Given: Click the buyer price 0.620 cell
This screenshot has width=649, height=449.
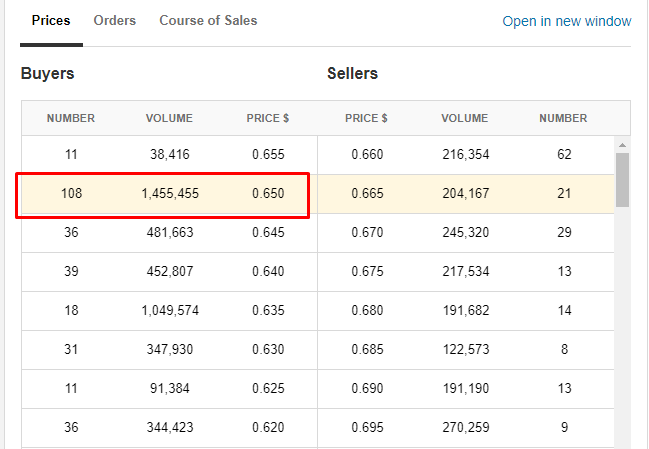Looking at the screenshot, I should [x=268, y=427].
